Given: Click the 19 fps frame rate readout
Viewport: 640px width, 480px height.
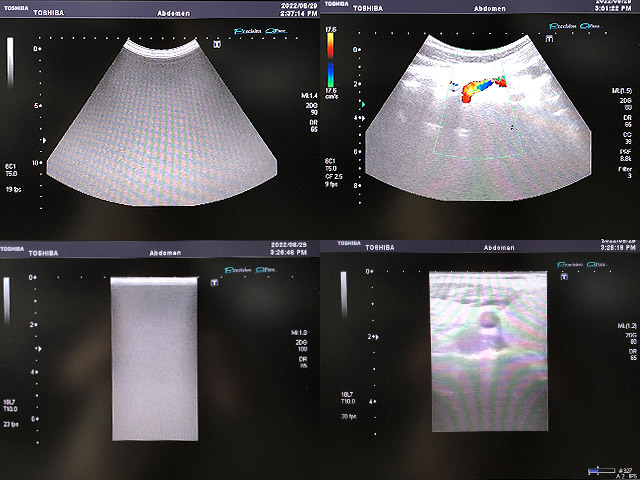Looking at the screenshot, I should (x=13, y=189).
